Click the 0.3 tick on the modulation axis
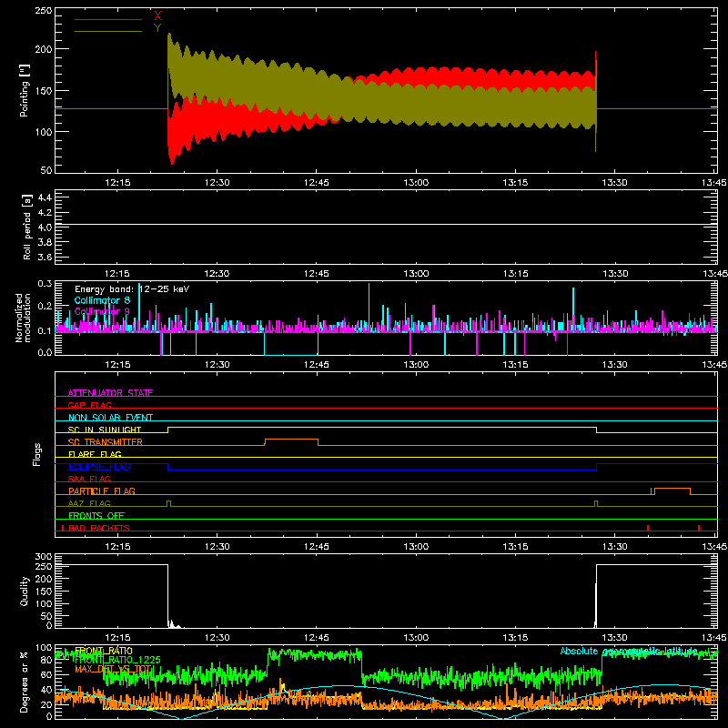The height and width of the screenshot is (728, 728). pos(45,283)
